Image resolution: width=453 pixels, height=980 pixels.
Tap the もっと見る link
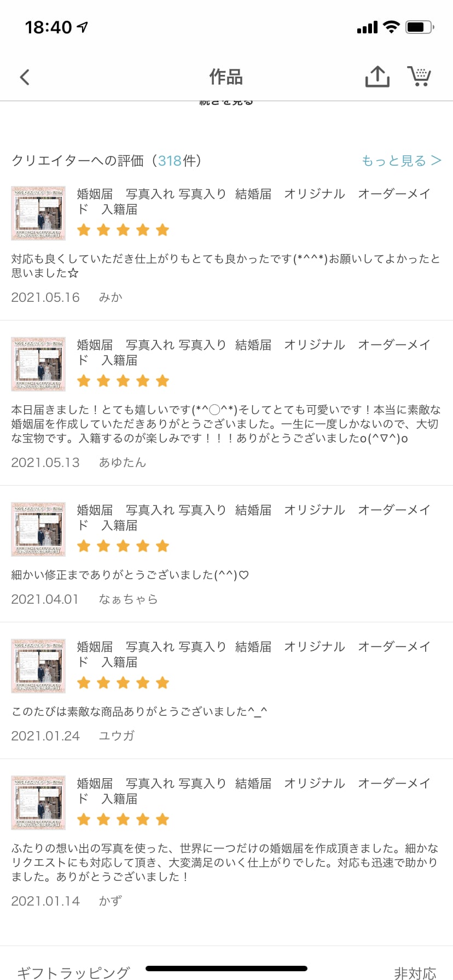pyautogui.click(x=401, y=161)
